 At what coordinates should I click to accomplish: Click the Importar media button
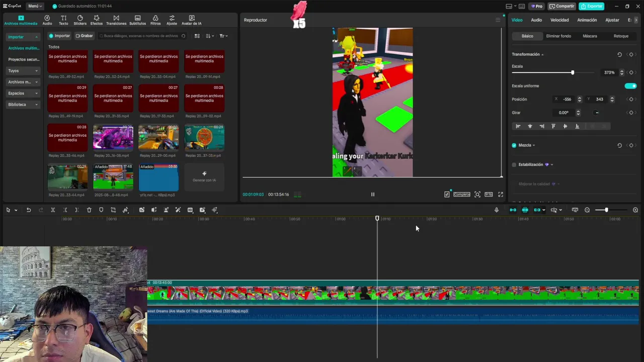point(59,36)
